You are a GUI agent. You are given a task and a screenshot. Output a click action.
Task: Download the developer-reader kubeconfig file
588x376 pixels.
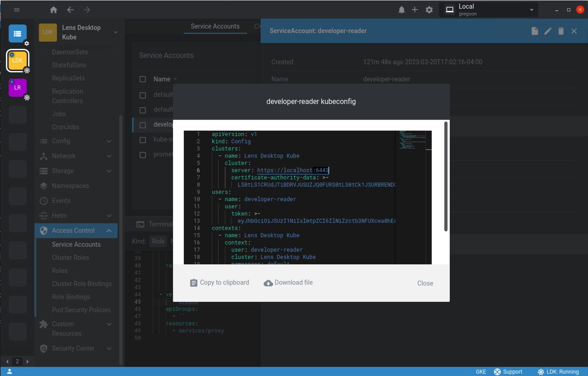288,282
